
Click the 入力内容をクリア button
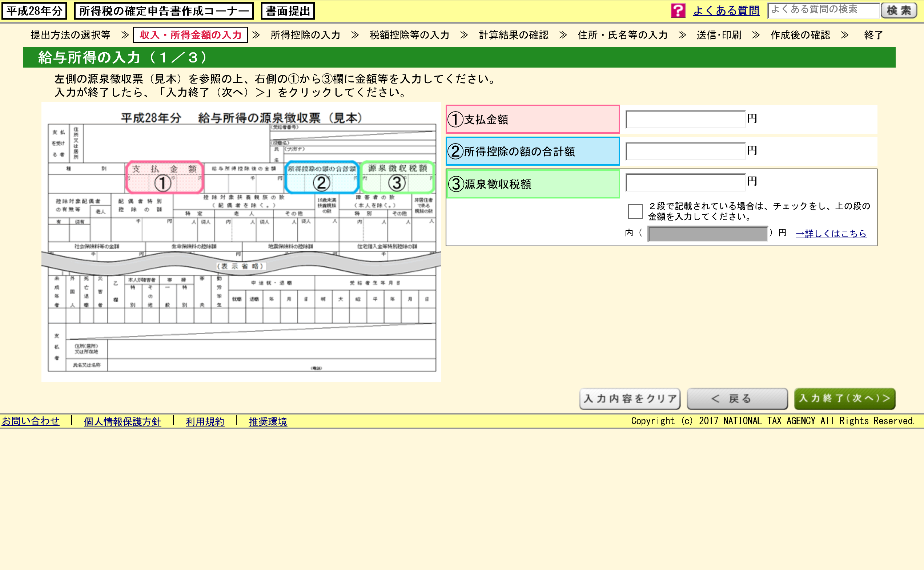(x=630, y=399)
